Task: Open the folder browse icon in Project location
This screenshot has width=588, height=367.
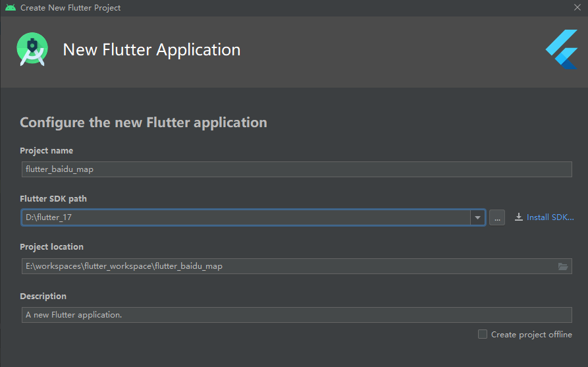Action: 563,266
